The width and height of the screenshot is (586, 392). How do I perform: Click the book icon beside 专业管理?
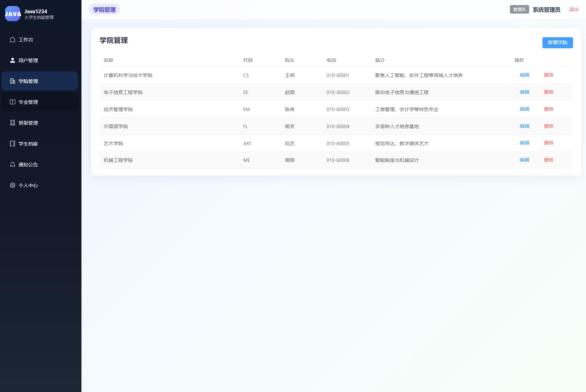click(13, 102)
